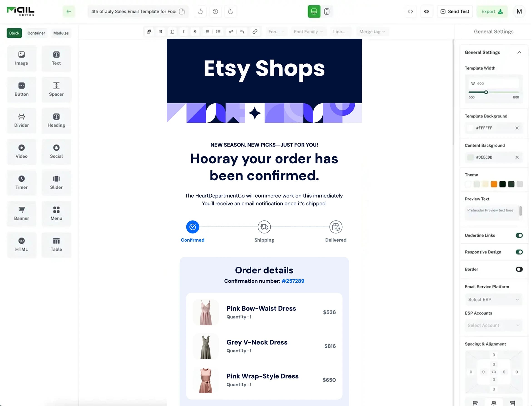Open the Select ESP dropdown
The width and height of the screenshot is (532, 406).
pos(493,300)
